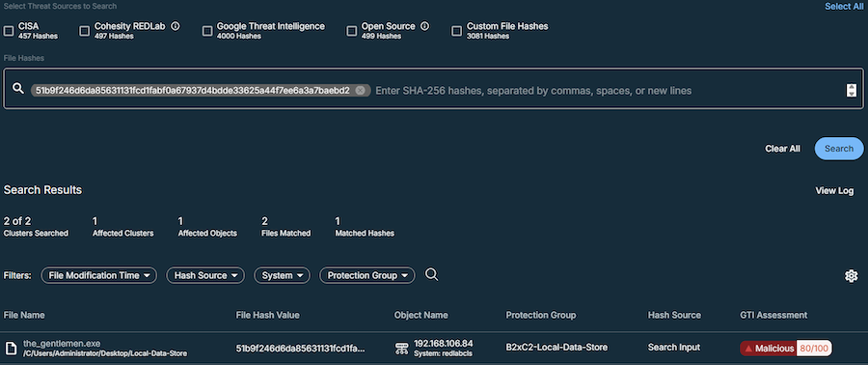Sort by File Name column header
Viewport: 868px width, 365px height.
(x=24, y=315)
